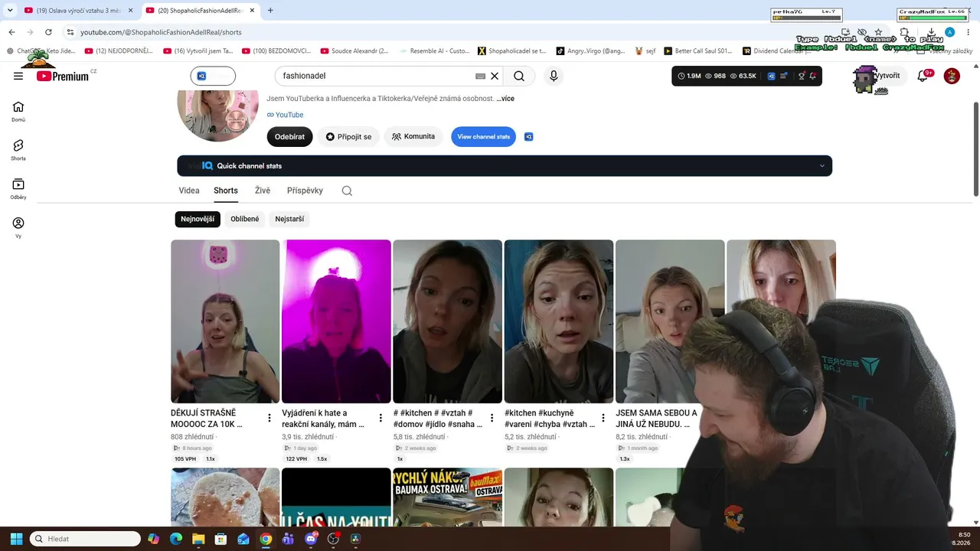Open the on-screen keyboard in search box
Image resolution: width=980 pixels, height=551 pixels.
tap(480, 76)
